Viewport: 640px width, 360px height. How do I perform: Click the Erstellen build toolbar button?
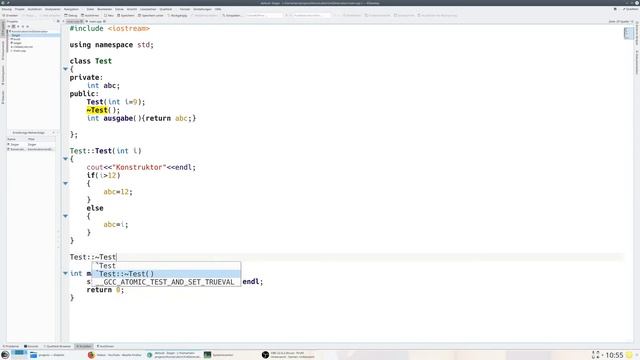pos(10,16)
